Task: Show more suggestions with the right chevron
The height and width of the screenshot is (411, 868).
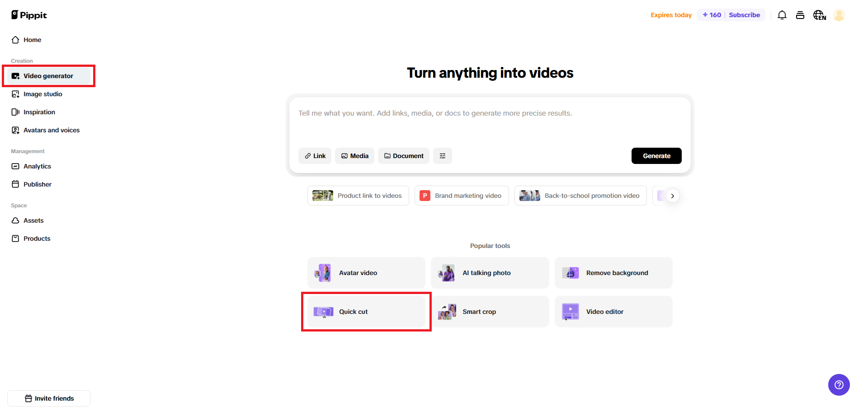Action: [x=673, y=196]
